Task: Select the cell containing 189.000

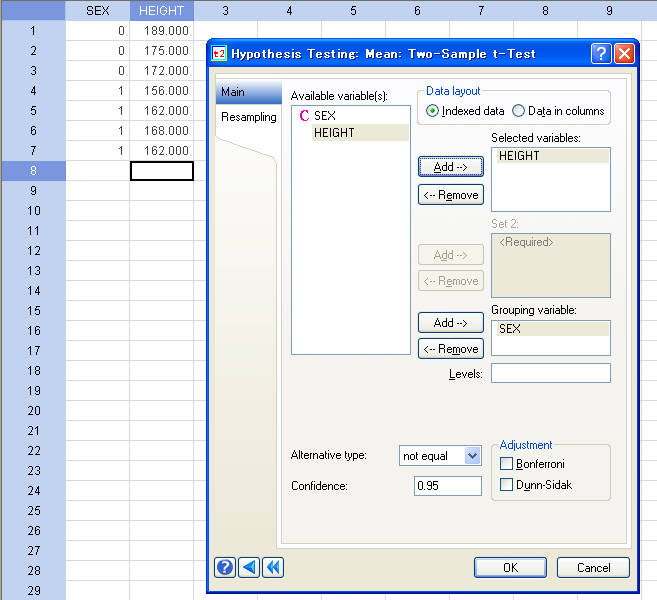Action: point(162,31)
